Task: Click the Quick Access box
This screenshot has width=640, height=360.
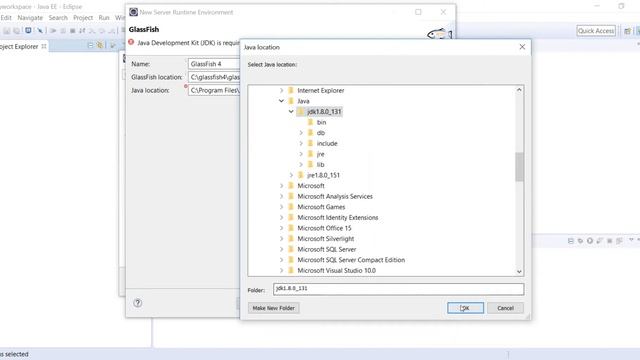Action: [596, 31]
